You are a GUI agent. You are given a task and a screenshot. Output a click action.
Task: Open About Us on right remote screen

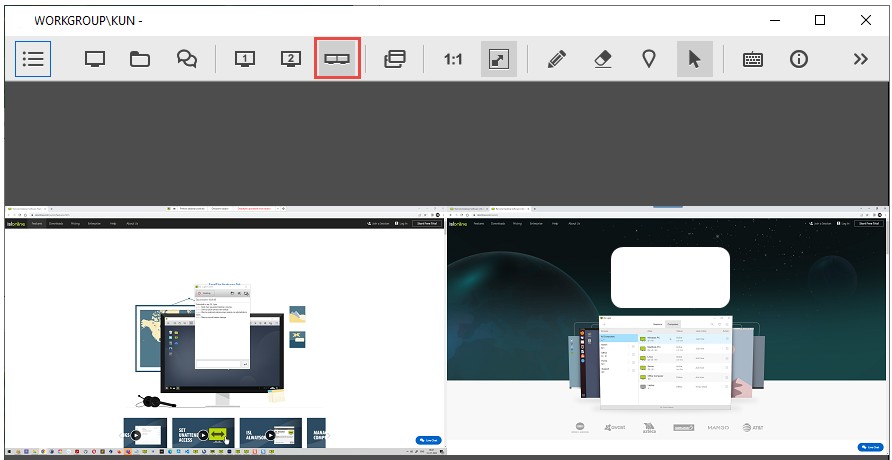[574, 223]
